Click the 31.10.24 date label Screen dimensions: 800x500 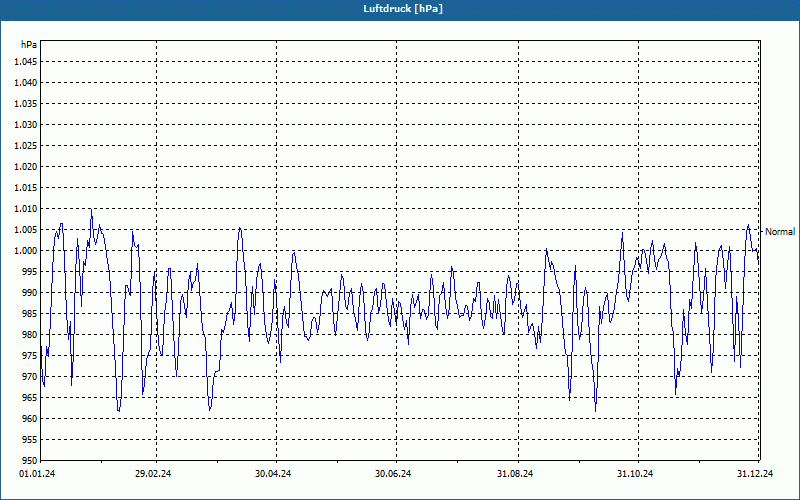[635, 474]
